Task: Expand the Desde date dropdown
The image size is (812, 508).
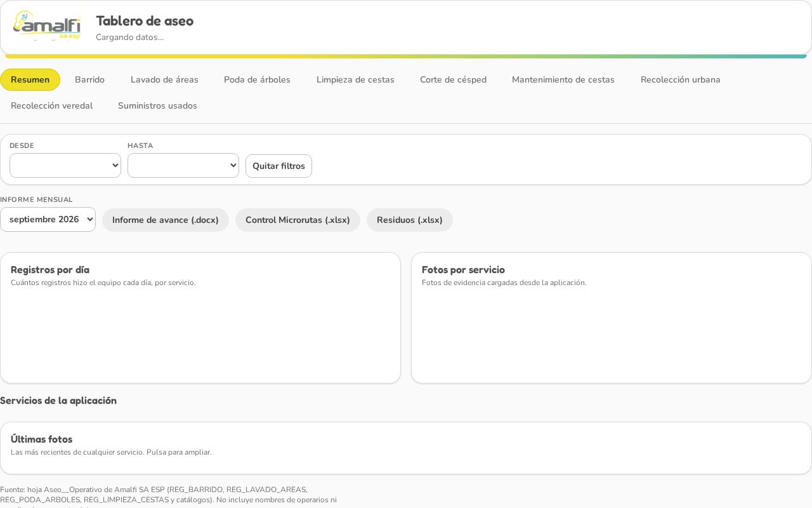Action: 65,166
